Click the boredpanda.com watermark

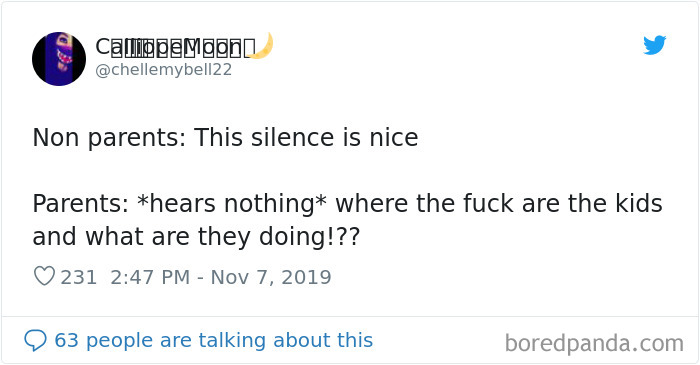coord(594,343)
